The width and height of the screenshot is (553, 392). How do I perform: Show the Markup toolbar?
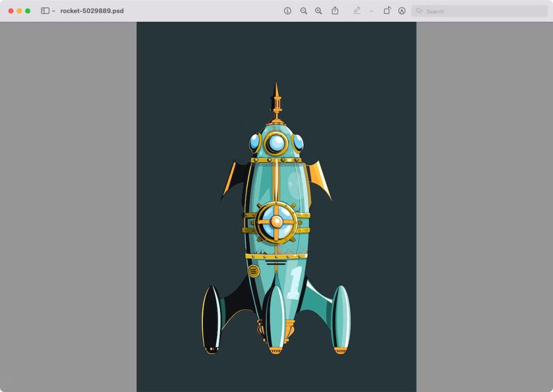pos(402,11)
